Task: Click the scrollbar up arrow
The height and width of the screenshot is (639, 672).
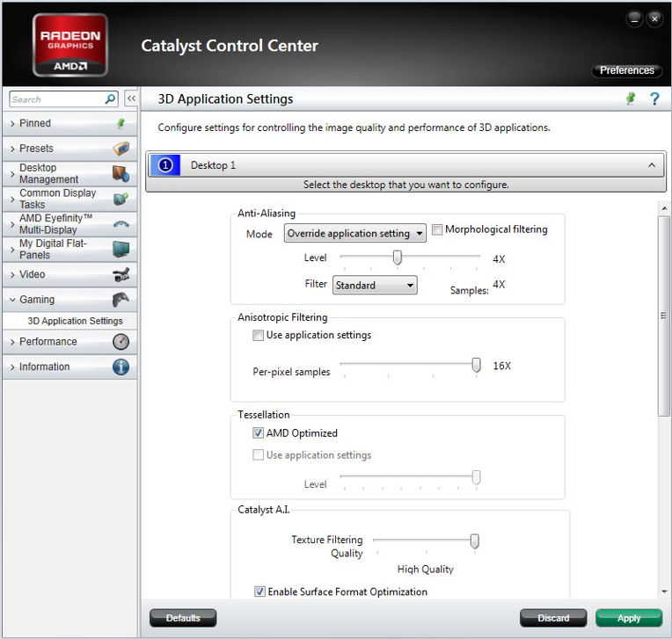Action: [664, 208]
